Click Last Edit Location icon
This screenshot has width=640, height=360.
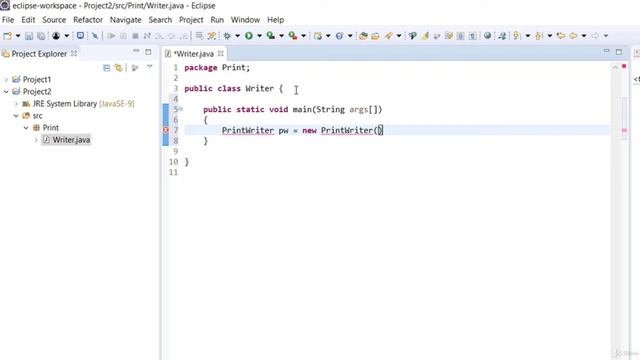561,36
